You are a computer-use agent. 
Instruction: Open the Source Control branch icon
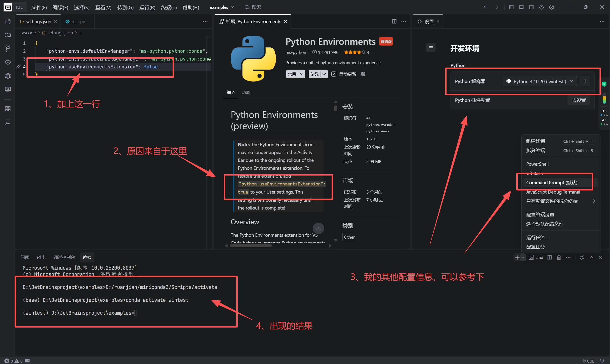(x=8, y=48)
